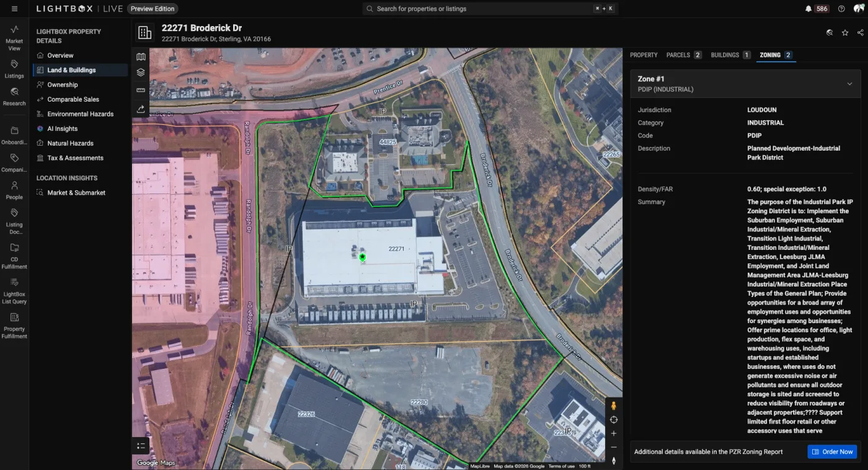Focus the property search field

click(x=490, y=9)
